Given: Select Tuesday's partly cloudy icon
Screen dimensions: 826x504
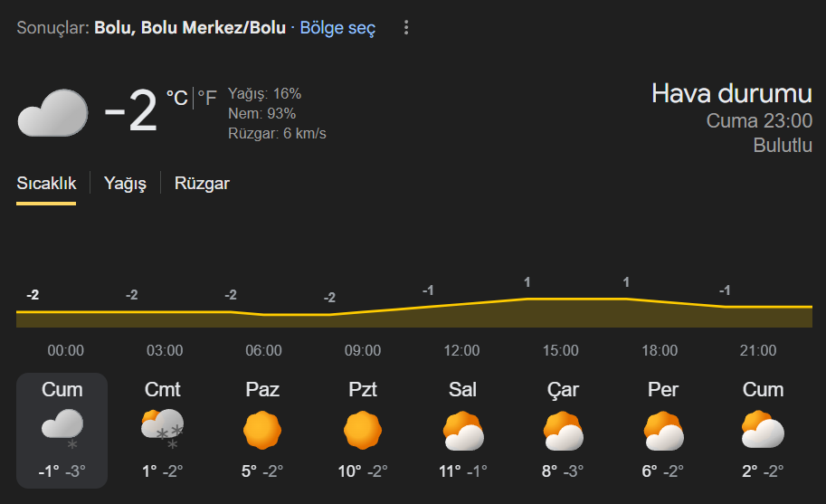Looking at the screenshot, I should 462,431.
